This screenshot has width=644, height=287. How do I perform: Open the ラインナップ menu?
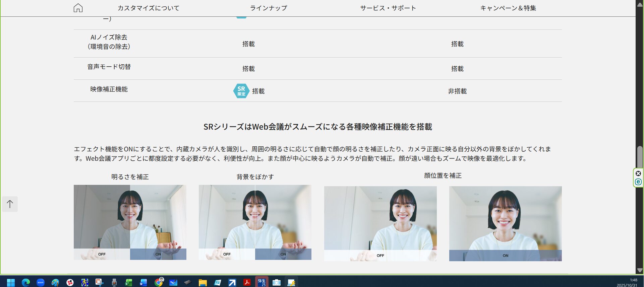[x=268, y=8]
